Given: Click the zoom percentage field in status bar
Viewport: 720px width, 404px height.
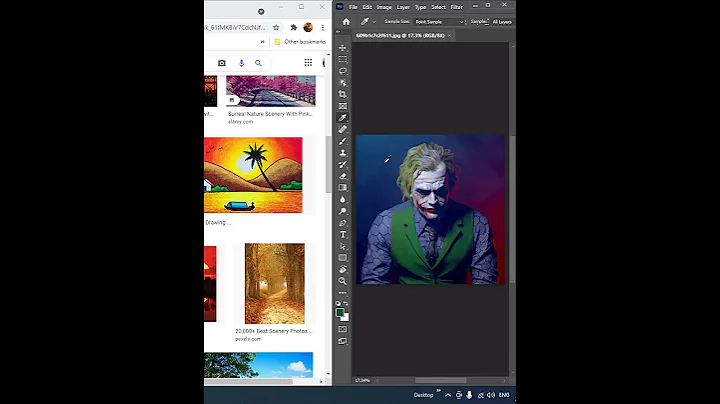Looking at the screenshot, I should coord(362,380).
